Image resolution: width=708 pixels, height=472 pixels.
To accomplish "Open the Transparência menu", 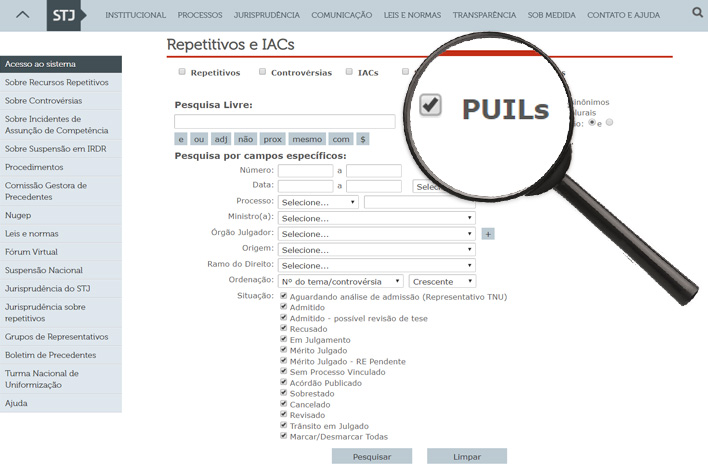I will click(x=484, y=15).
